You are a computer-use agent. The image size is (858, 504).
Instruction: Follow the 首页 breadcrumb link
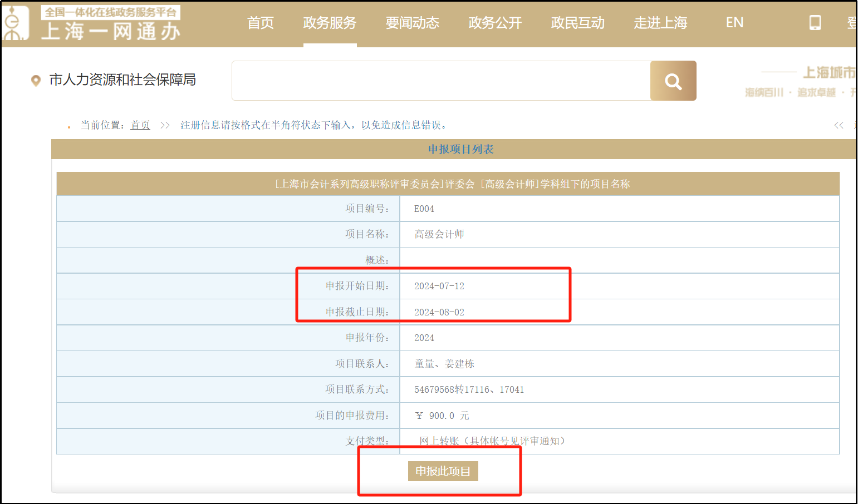[x=140, y=125]
